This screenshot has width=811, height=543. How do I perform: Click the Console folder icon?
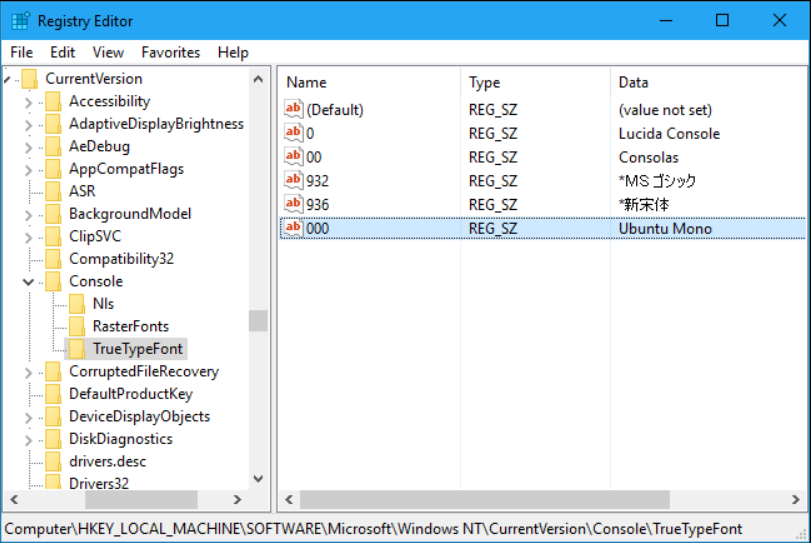point(53,281)
